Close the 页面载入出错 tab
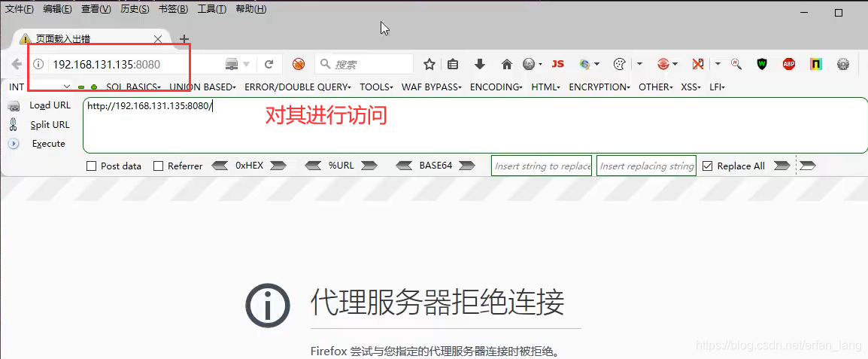 (158, 39)
